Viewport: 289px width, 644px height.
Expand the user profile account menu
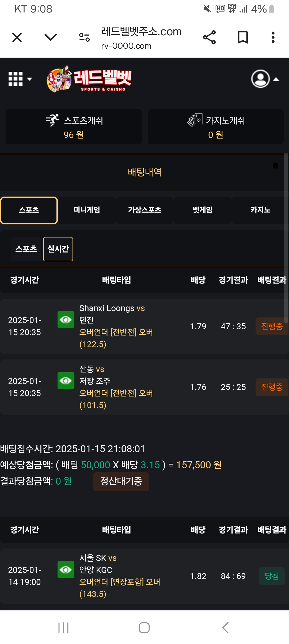(x=265, y=79)
